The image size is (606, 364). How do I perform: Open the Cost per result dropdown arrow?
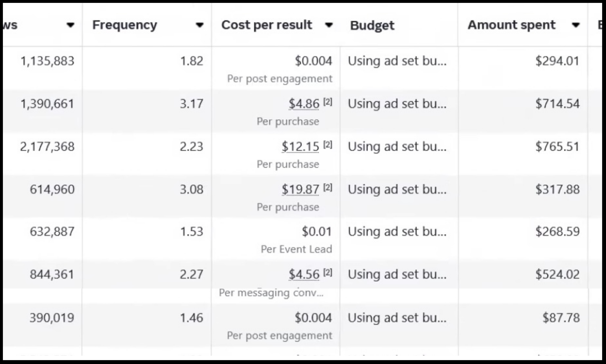[329, 25]
